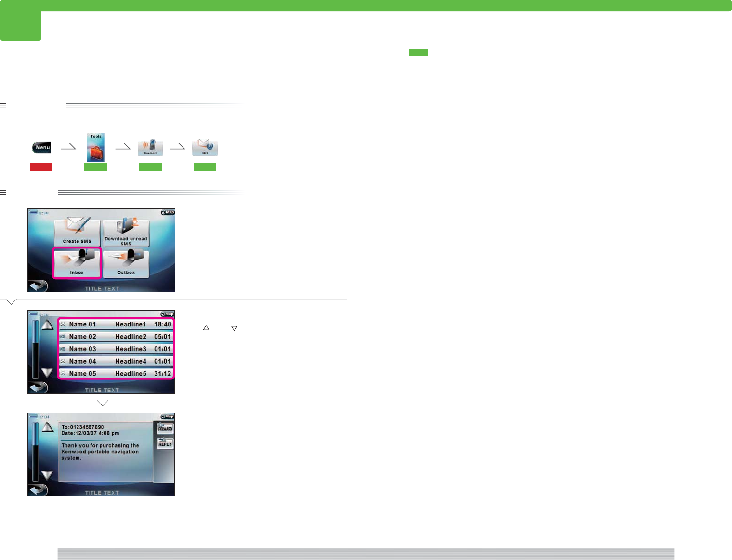Click the inbox list scrollbar
This screenshot has width=732, height=560.
35,349
